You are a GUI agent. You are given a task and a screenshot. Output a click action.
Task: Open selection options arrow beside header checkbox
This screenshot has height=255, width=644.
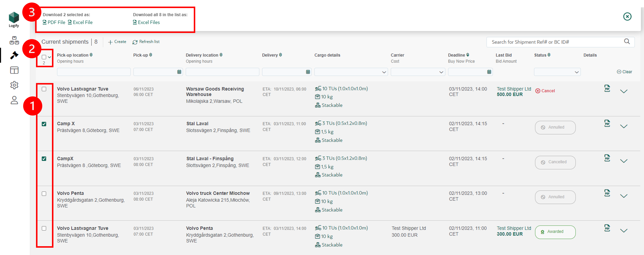49,57
